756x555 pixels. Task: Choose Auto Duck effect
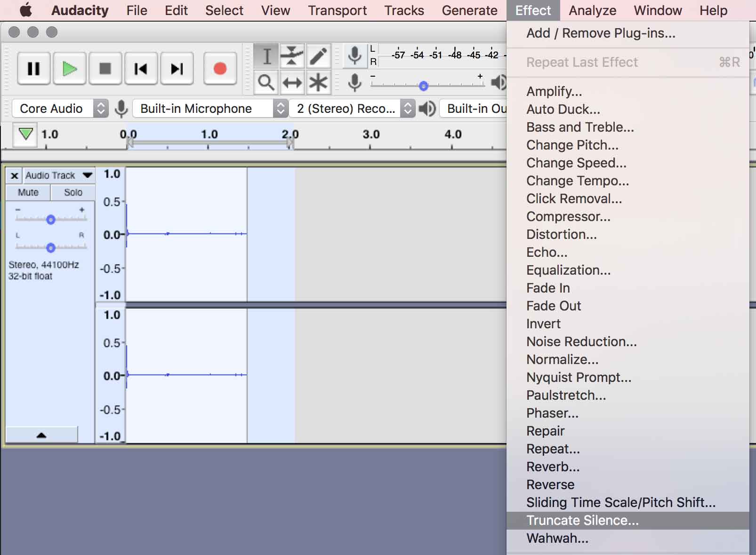pos(628,109)
